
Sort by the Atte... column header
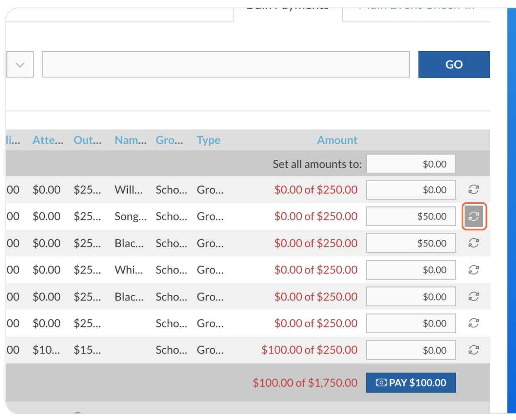point(48,140)
